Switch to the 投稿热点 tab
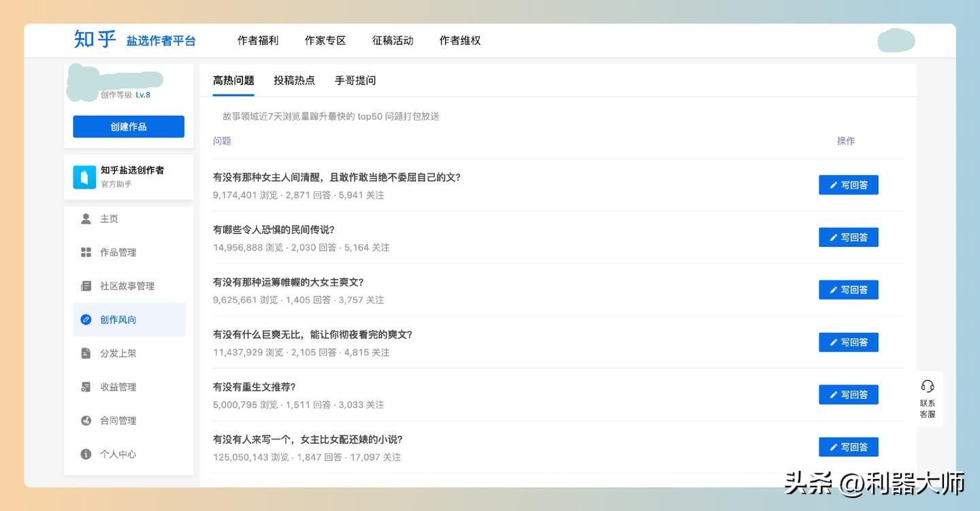The height and width of the screenshot is (511, 980). pyautogui.click(x=294, y=80)
